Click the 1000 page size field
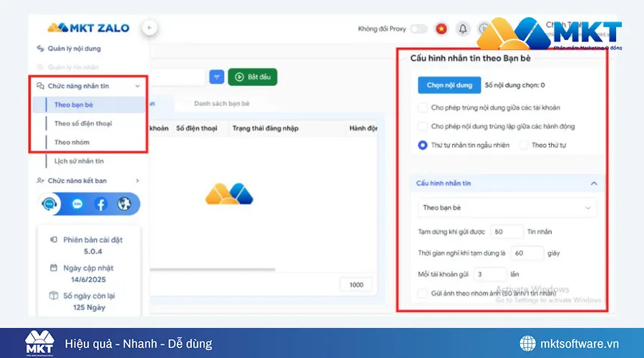The height and width of the screenshot is (358, 644). pos(356,284)
